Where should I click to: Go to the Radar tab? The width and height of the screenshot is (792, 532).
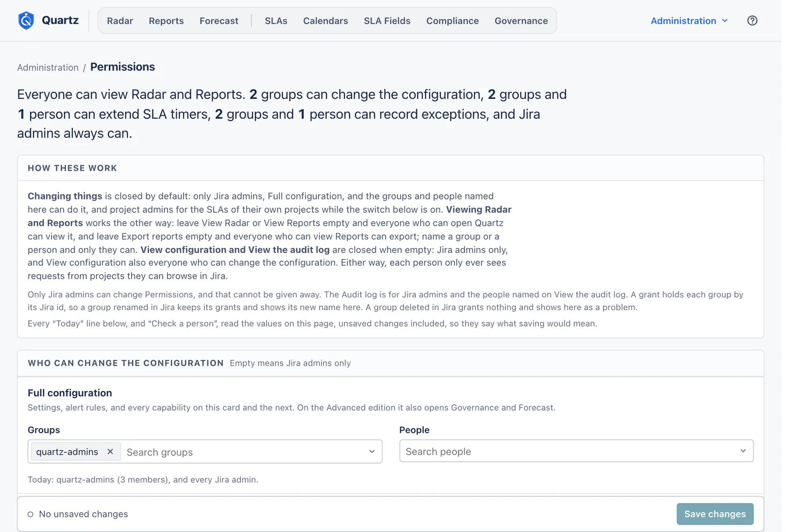click(120, 21)
